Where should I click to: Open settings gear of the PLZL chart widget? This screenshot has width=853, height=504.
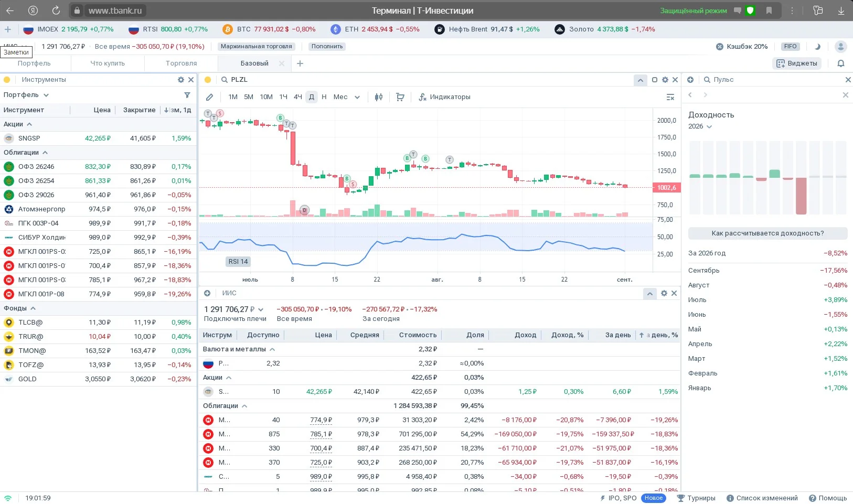665,80
